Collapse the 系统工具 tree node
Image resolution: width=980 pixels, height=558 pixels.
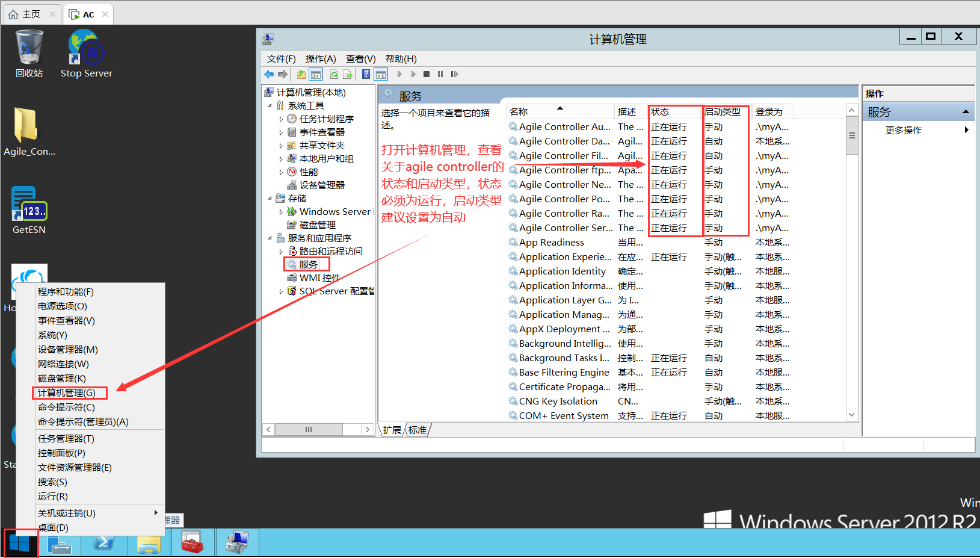(x=271, y=105)
